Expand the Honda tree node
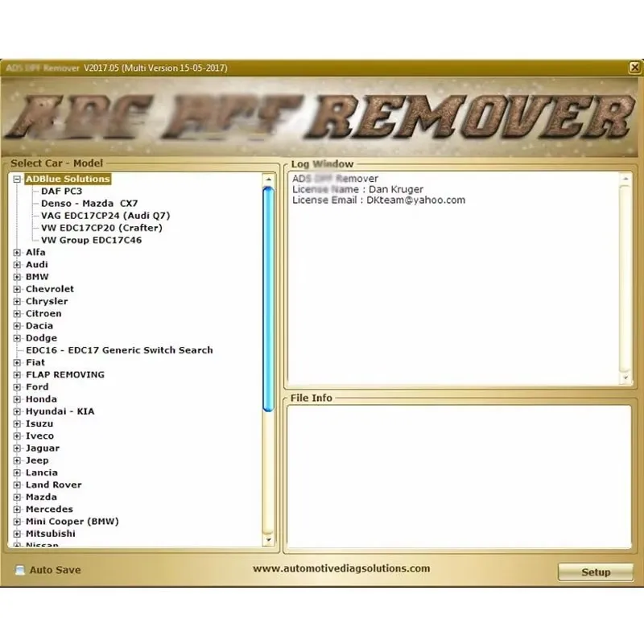Viewport: 644px width, 644px height. (x=17, y=399)
